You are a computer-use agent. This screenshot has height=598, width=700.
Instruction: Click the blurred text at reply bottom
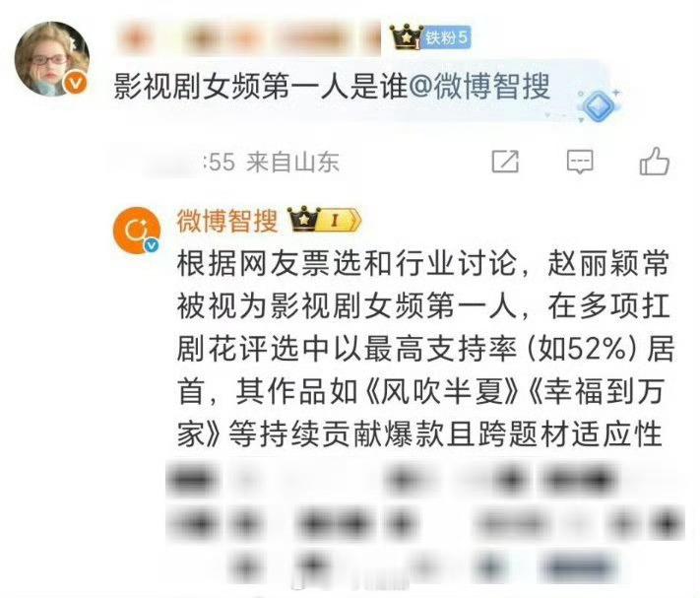[424, 524]
